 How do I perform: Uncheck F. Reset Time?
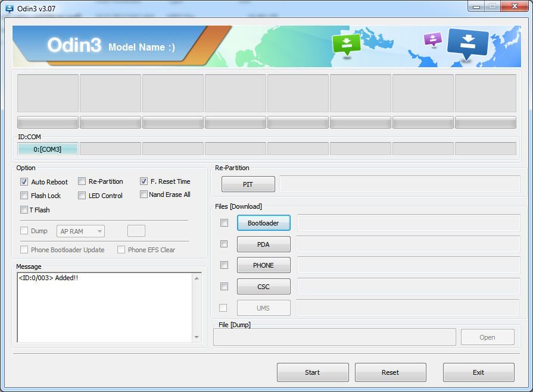(144, 181)
